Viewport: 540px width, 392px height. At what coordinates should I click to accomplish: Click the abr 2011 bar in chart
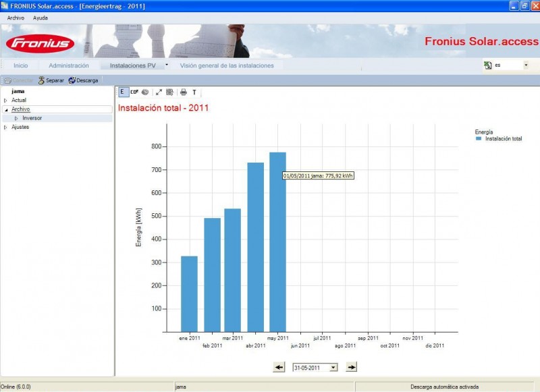(x=256, y=247)
